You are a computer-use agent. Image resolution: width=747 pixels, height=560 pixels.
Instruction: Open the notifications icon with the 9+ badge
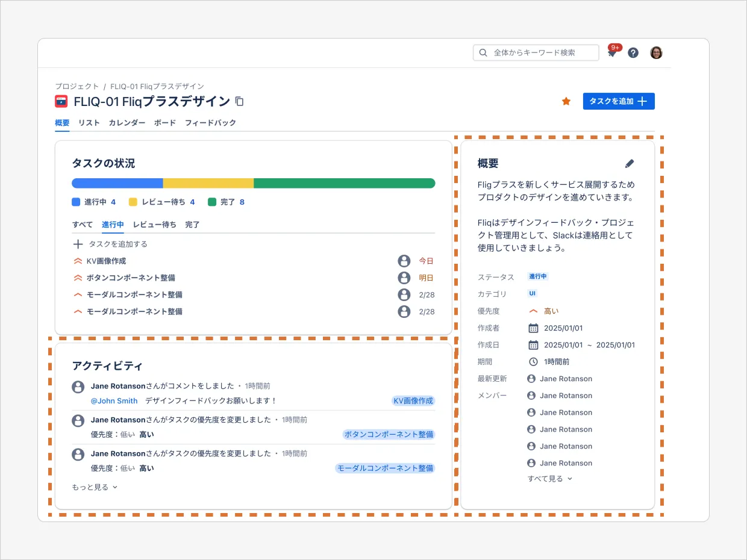(613, 52)
